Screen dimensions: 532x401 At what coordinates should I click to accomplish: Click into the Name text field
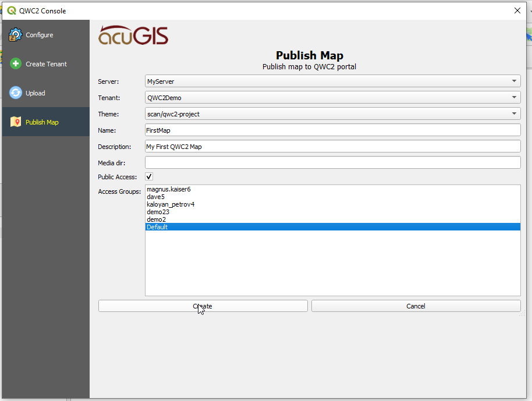coord(332,130)
